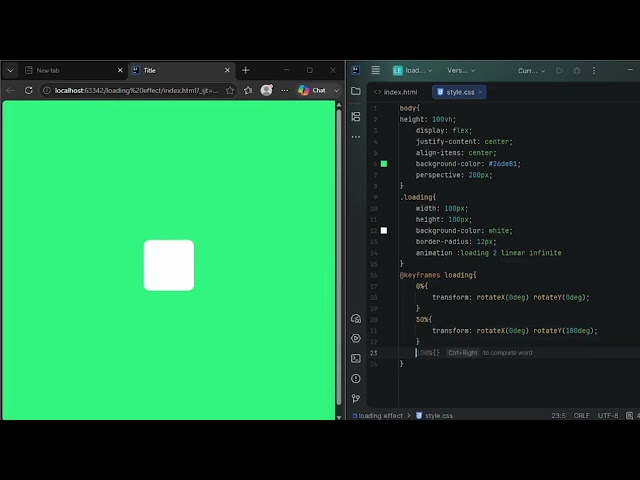Screen dimensions: 640x480
Task: Click the 'display: flex;' code line
Action: [444, 131]
